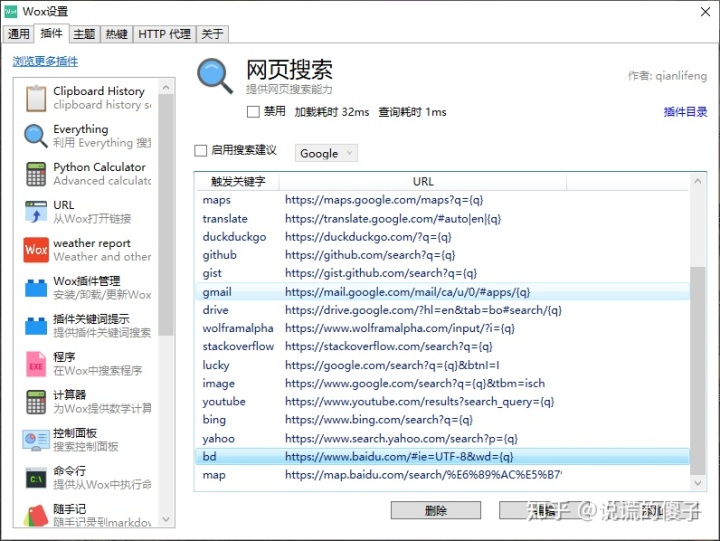
Task: Select the gmail keyword row
Action: tap(443, 292)
